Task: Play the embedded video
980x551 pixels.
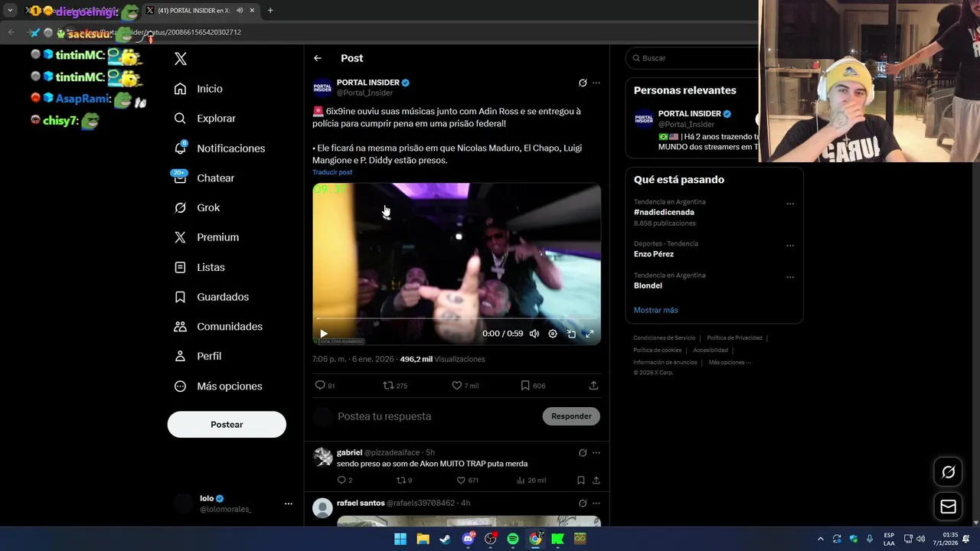Action: [324, 334]
